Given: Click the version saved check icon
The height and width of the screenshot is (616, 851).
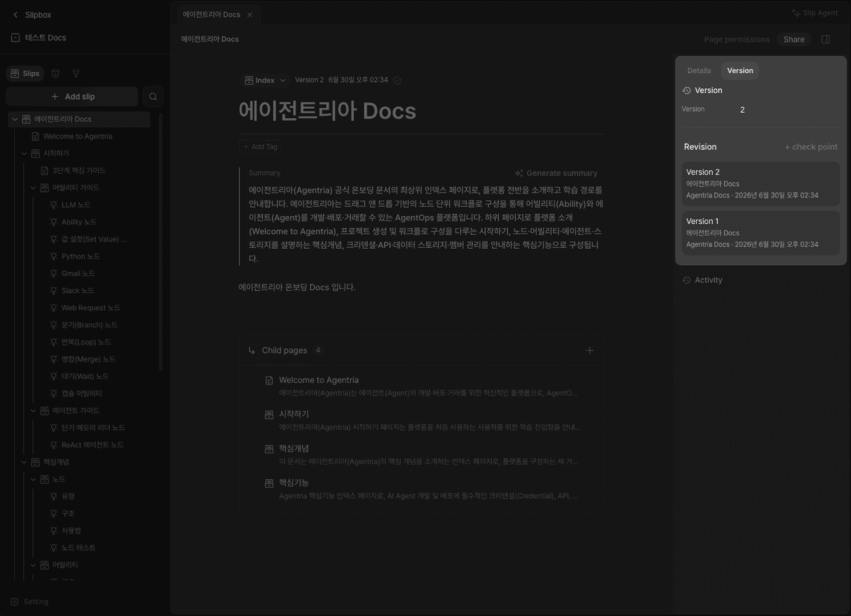Looking at the screenshot, I should point(397,80).
